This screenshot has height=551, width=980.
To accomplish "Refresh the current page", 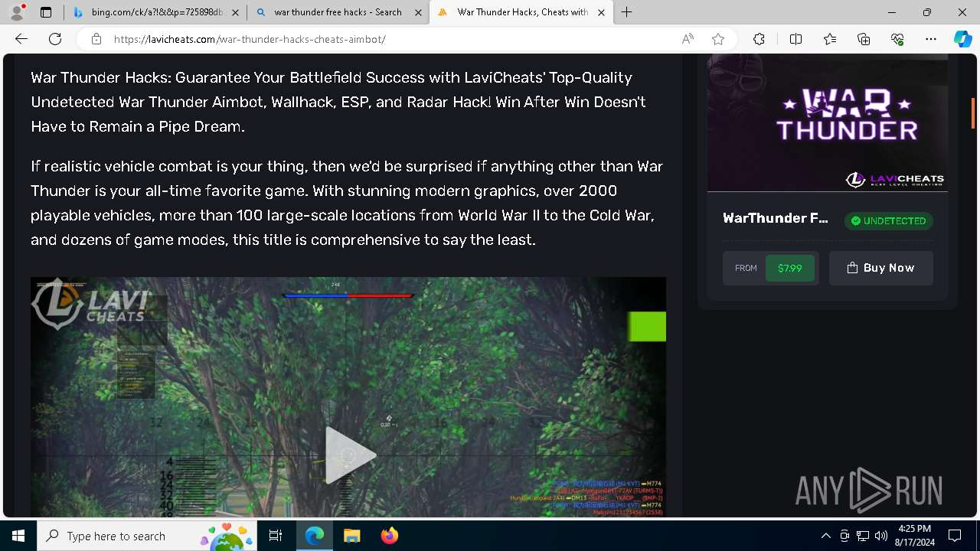I will 55,39.
